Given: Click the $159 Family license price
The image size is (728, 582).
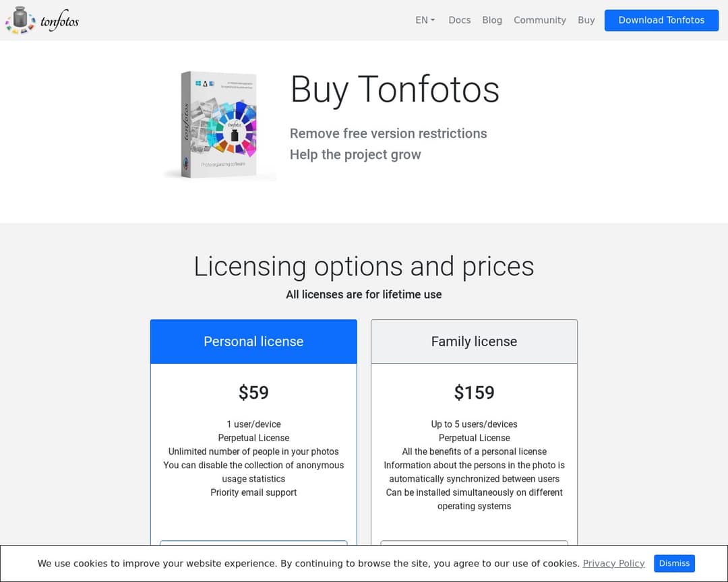Looking at the screenshot, I should (474, 392).
